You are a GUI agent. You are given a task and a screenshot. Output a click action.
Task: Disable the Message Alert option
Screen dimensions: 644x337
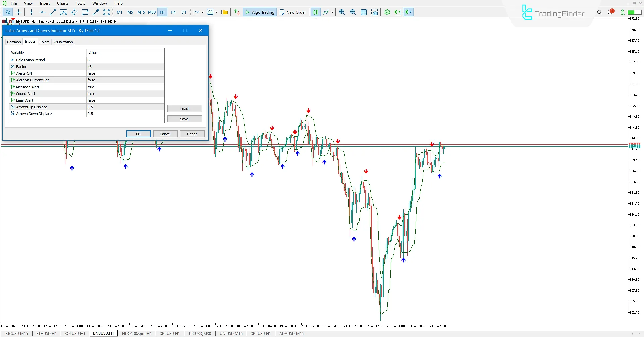(x=124, y=87)
